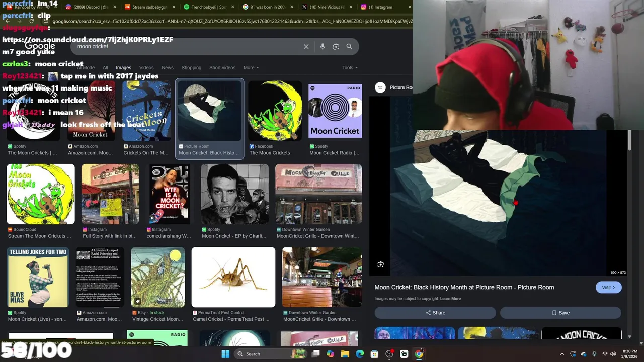Switch to the All results tab
Image resolution: width=644 pixels, height=362 pixels.
(x=105, y=68)
